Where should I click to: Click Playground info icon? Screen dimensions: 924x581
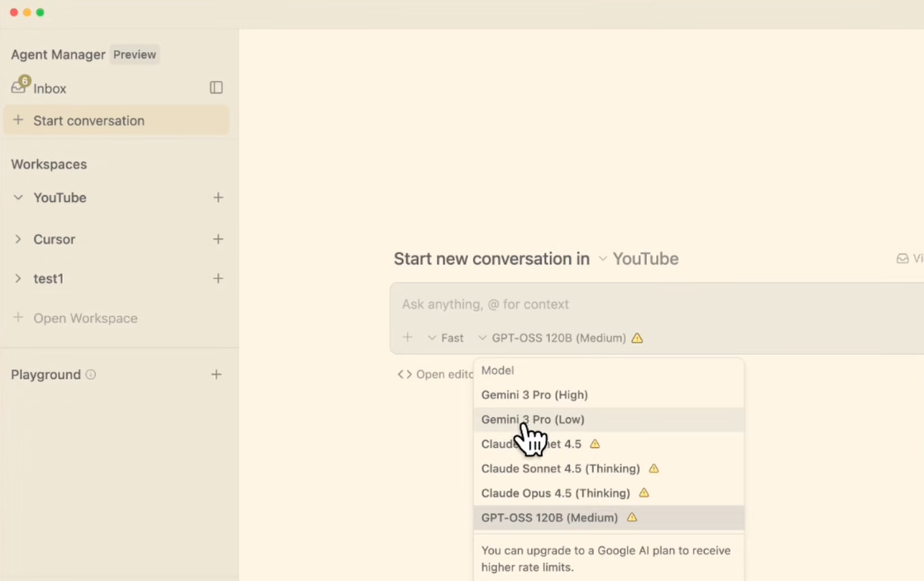click(91, 375)
